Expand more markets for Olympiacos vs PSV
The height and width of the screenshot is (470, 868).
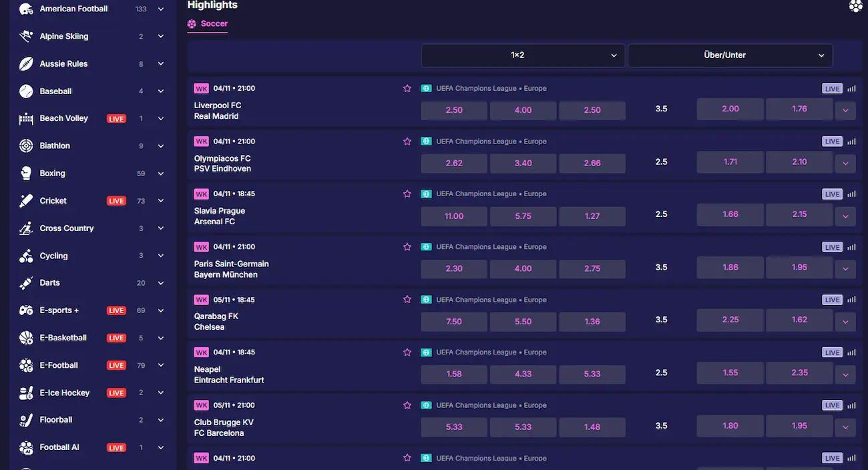point(845,163)
